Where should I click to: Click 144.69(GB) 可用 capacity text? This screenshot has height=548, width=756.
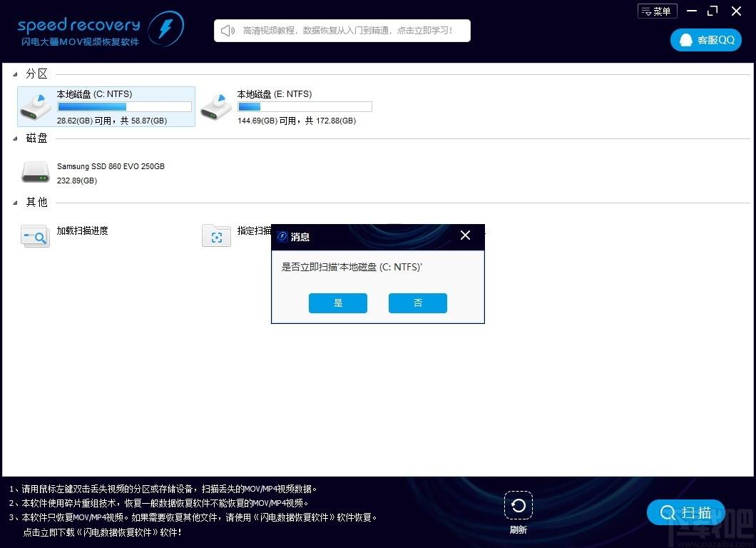pos(297,121)
